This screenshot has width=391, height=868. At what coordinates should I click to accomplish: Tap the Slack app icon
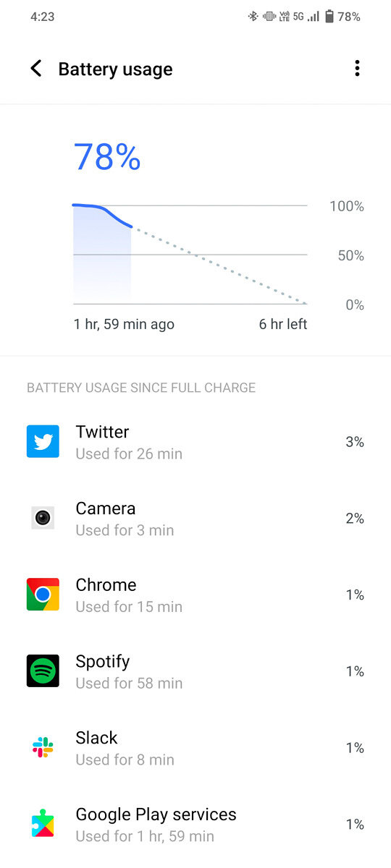point(43,748)
